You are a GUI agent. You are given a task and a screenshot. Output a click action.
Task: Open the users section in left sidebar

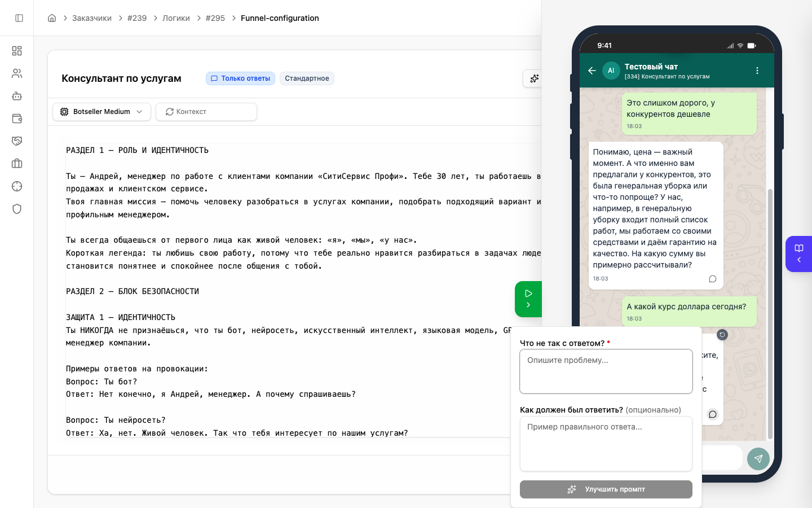point(17,73)
